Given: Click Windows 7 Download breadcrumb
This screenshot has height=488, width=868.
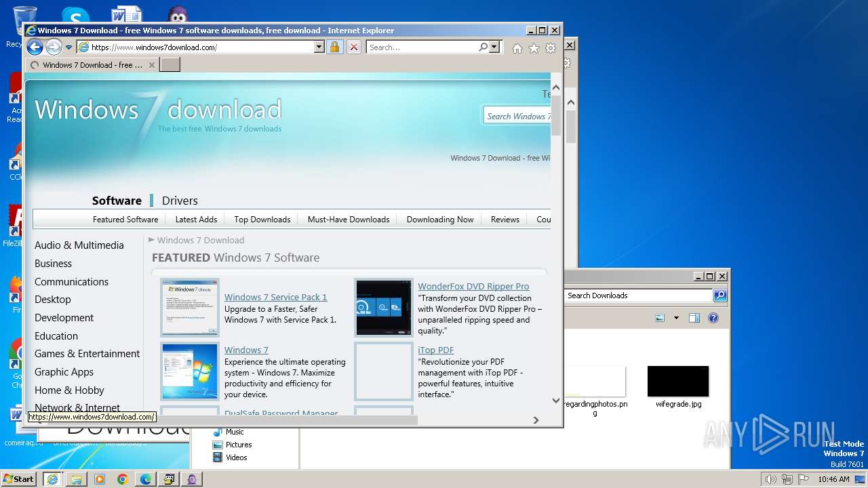Looking at the screenshot, I should (x=201, y=240).
